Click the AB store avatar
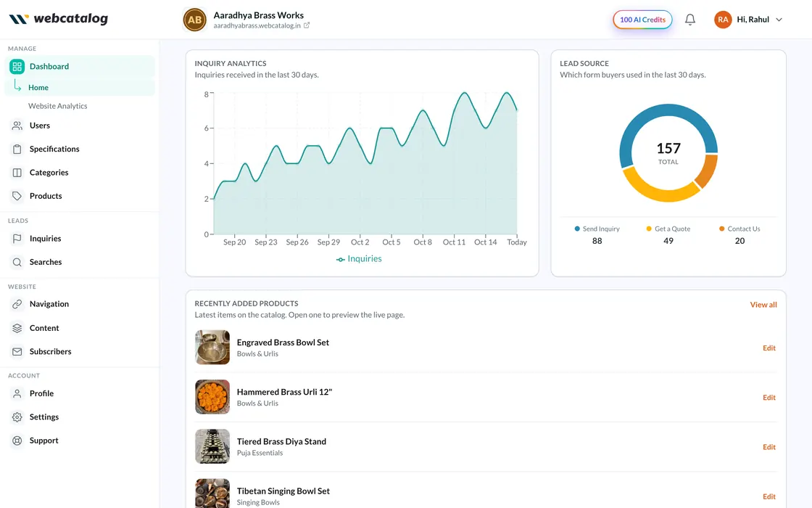812x508 pixels. (195, 20)
